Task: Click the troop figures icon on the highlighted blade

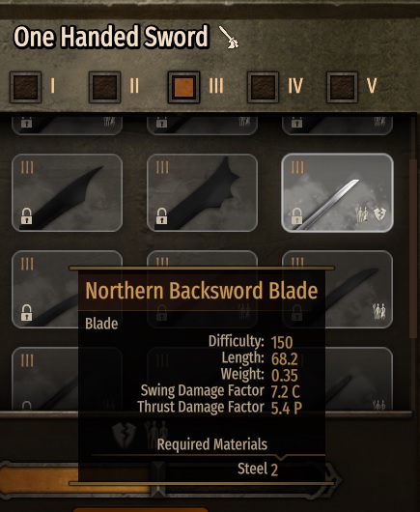Action: coord(361,214)
